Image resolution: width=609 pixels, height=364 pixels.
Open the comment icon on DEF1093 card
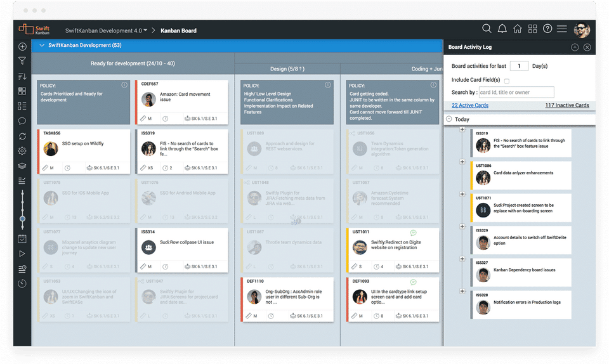[413, 282]
